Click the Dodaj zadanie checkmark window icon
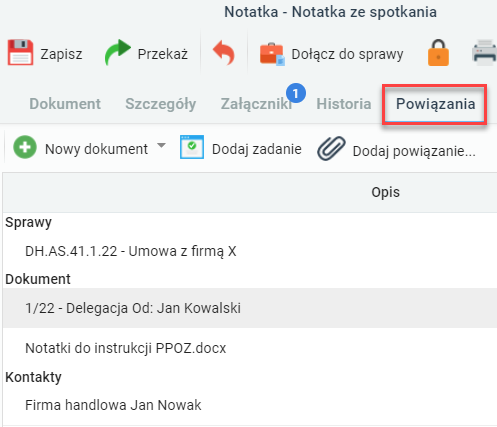Screen dimensions: 497x427 [x=192, y=147]
